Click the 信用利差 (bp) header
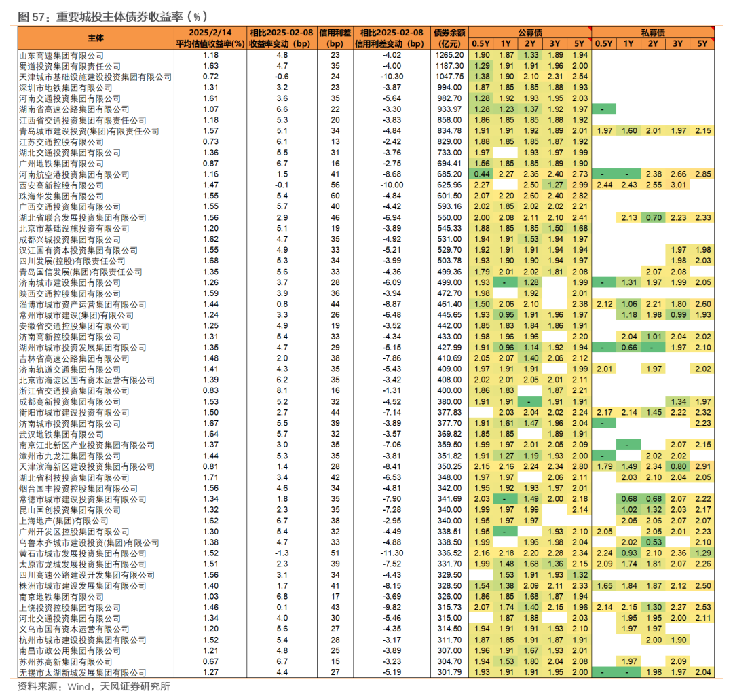Screen dimensions: 733x700 click(x=335, y=38)
